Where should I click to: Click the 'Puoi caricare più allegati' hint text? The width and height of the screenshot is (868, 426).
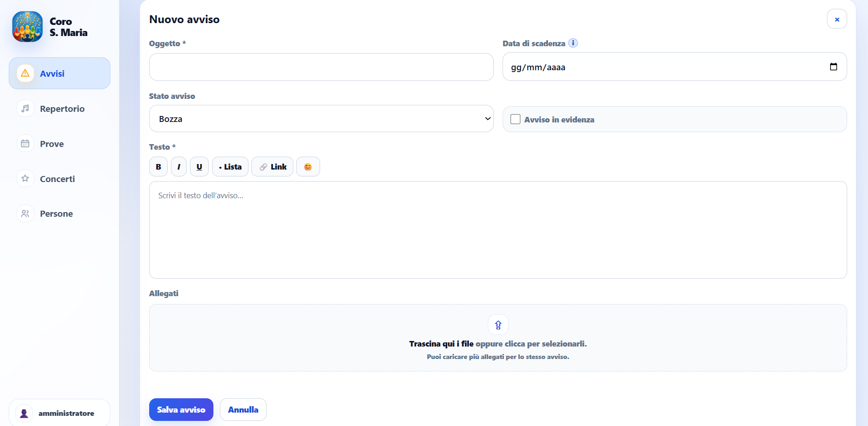click(498, 357)
